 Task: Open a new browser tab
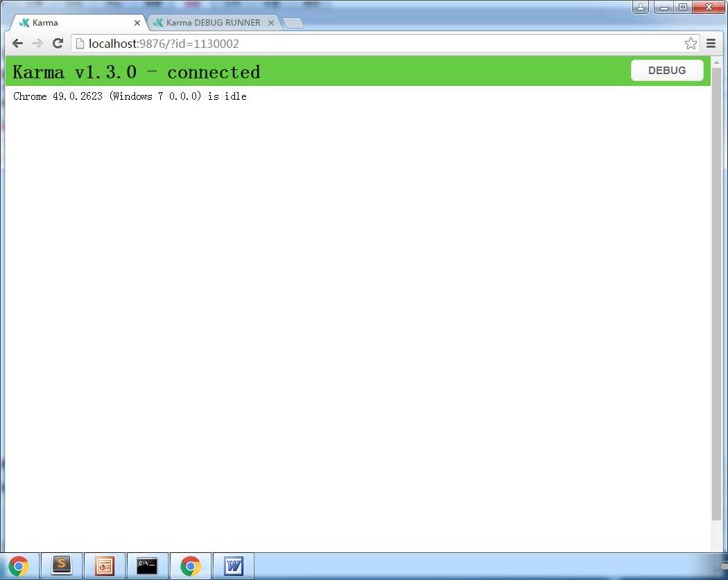point(293,23)
